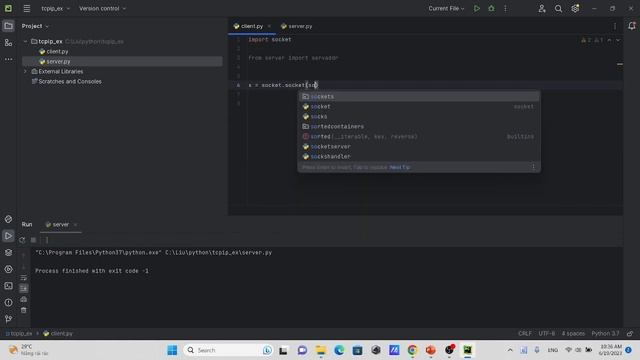Viewport: 640px width, 360px height.
Task: Rerun server with the rerun icon
Action: pyautogui.click(x=22, y=240)
